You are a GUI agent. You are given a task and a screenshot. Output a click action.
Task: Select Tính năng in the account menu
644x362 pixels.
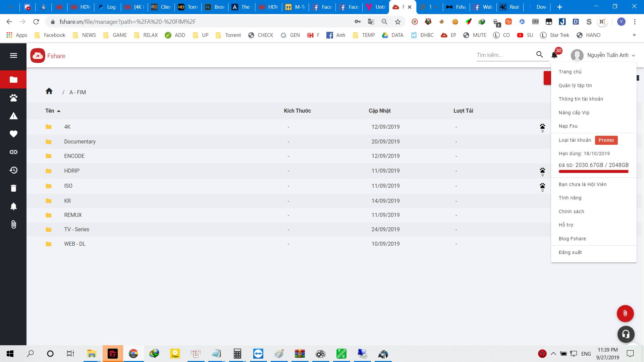tap(570, 198)
